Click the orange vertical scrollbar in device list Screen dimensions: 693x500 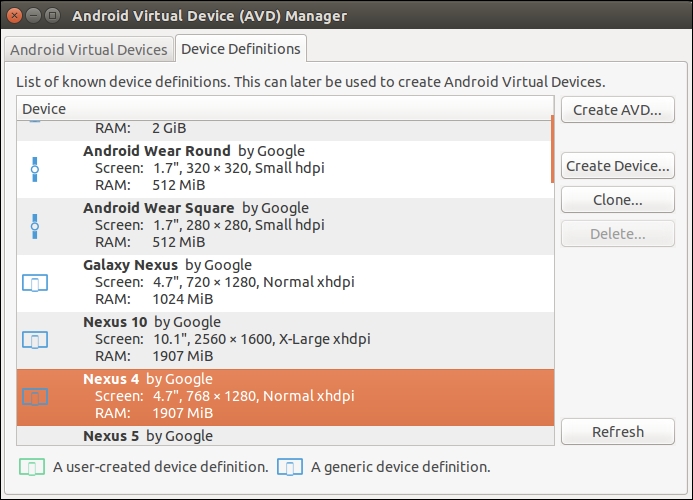click(x=552, y=150)
